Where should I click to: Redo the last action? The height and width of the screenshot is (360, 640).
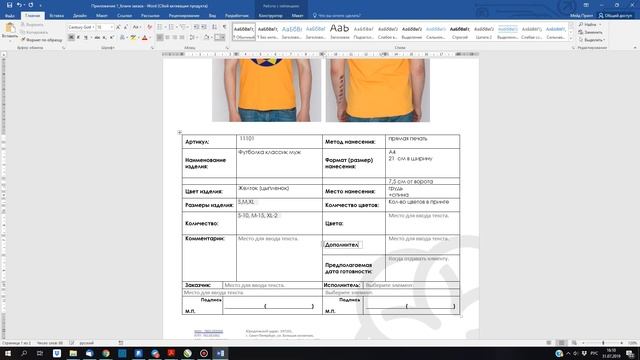pos(31,5)
